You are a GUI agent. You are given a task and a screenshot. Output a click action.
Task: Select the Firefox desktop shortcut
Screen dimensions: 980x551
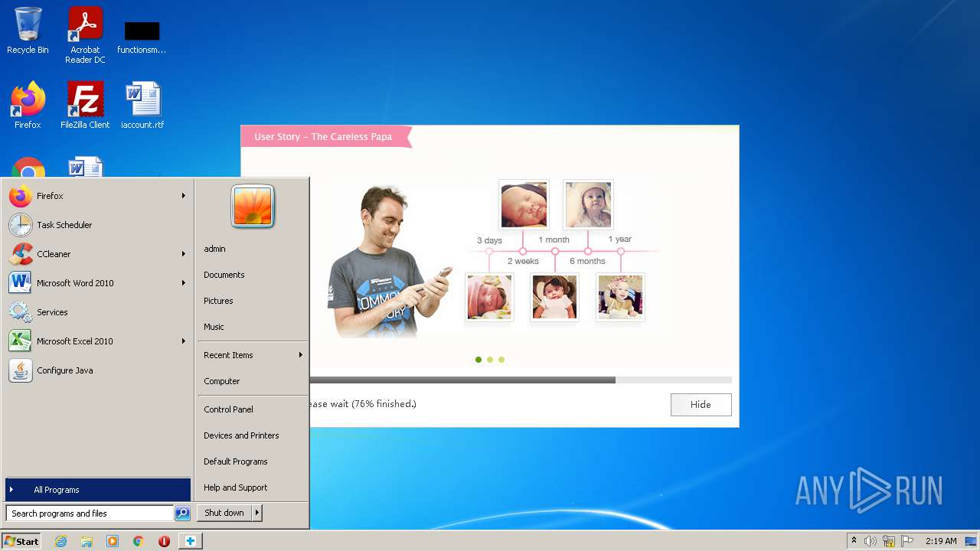pyautogui.click(x=28, y=106)
